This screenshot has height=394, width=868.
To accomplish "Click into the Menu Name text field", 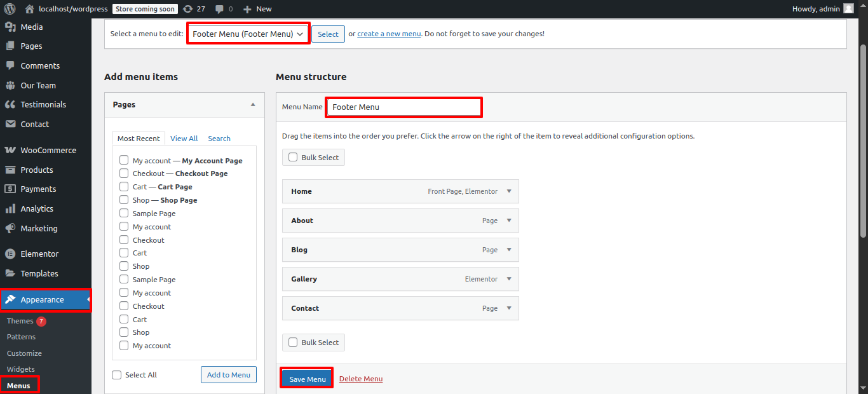I will point(403,107).
